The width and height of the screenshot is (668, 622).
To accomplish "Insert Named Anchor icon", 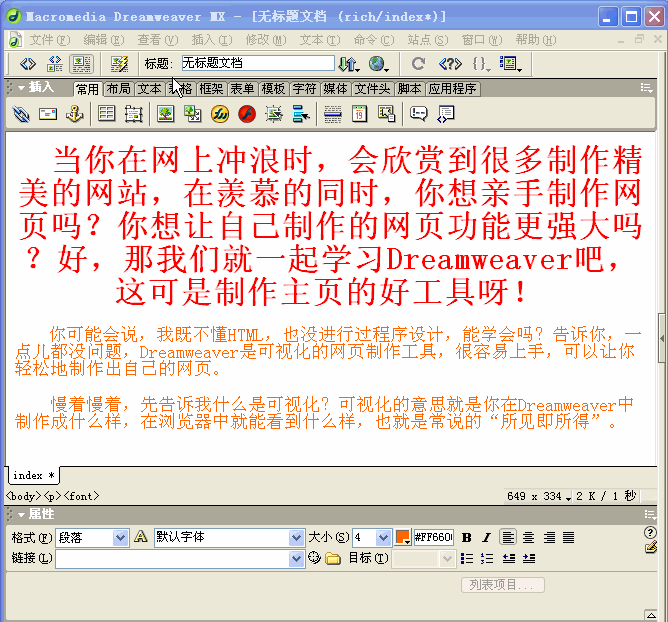I will [75, 114].
